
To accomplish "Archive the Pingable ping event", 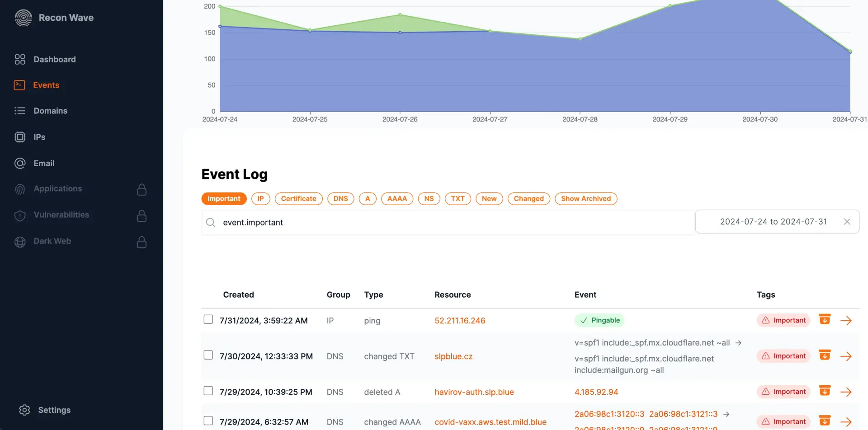I will pos(825,319).
